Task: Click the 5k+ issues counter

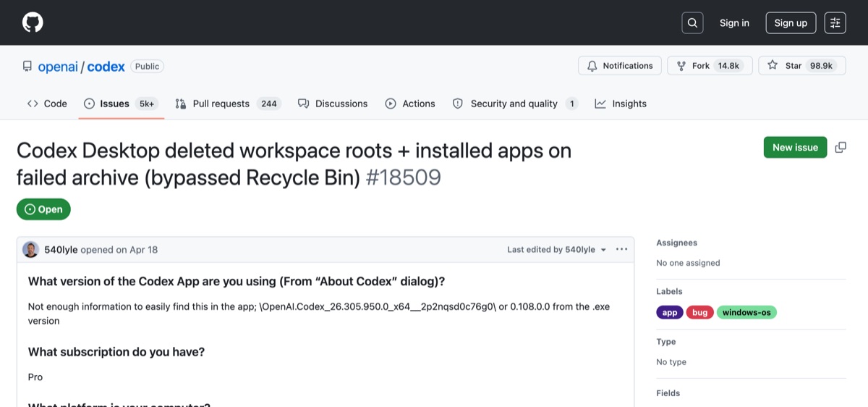Action: click(x=147, y=104)
